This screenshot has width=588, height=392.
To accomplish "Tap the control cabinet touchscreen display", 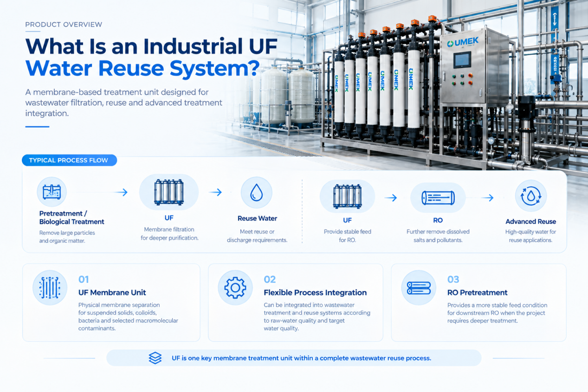I will click(462, 60).
